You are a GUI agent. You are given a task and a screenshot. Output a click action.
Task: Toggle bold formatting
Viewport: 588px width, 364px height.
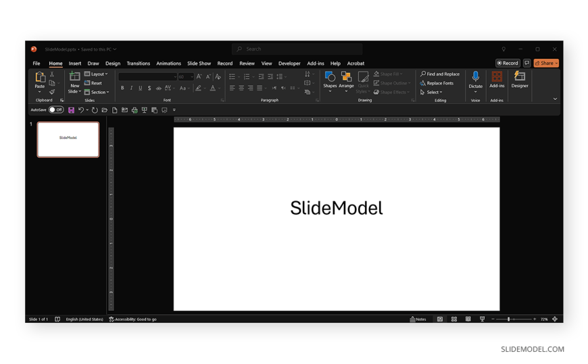(122, 88)
